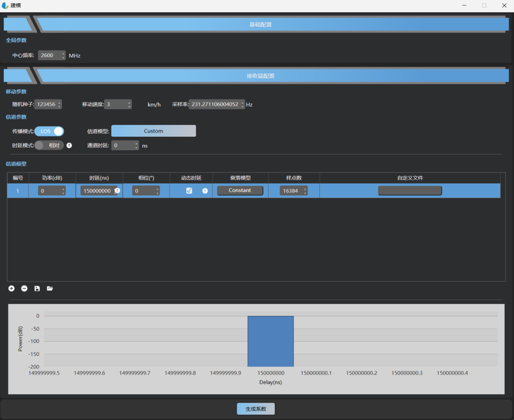The height and width of the screenshot is (420, 514).
Task: Remove the selected channel path row
Action: click(x=24, y=288)
